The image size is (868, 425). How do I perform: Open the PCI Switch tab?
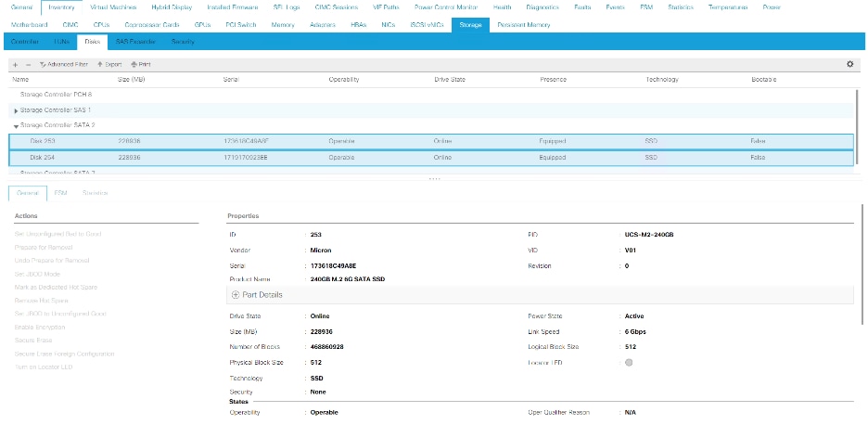[241, 25]
